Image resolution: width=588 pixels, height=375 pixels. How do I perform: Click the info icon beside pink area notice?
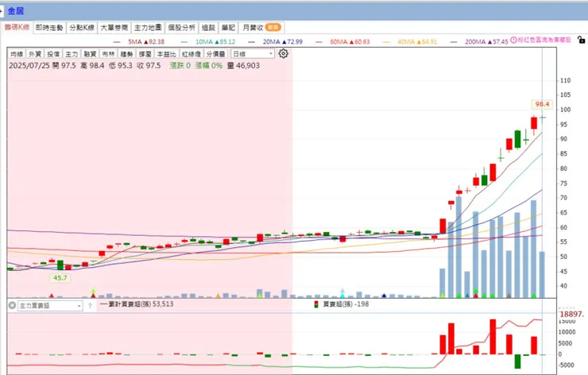tap(513, 40)
